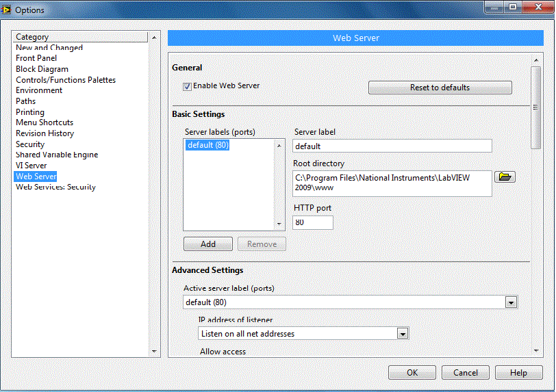This screenshot has width=556, height=392.
Task: Click the Server label text field
Action: [392, 146]
